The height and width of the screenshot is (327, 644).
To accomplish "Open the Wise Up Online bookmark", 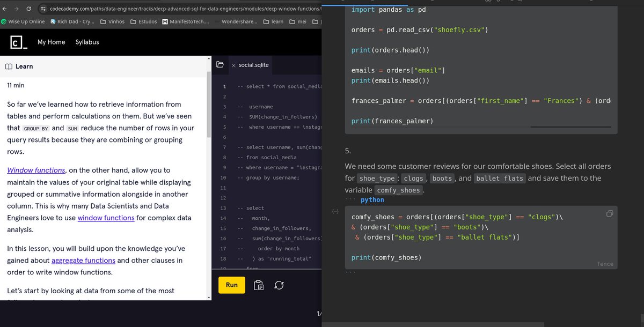I will point(23,21).
